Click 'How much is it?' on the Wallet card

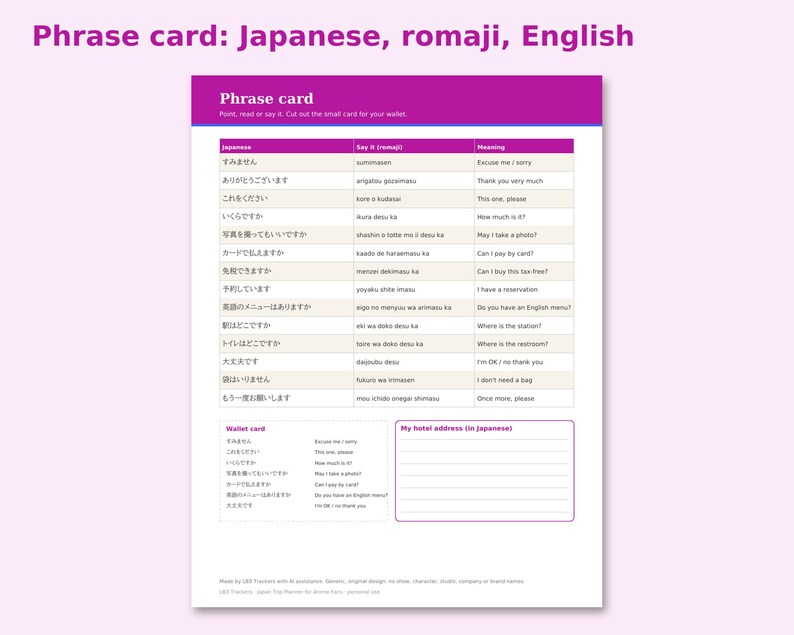pos(333,463)
